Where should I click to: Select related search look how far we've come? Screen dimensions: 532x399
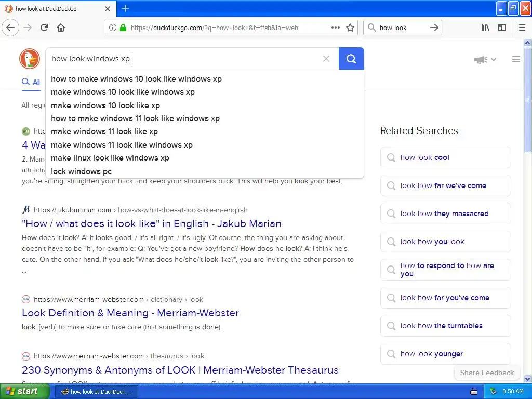point(445,185)
